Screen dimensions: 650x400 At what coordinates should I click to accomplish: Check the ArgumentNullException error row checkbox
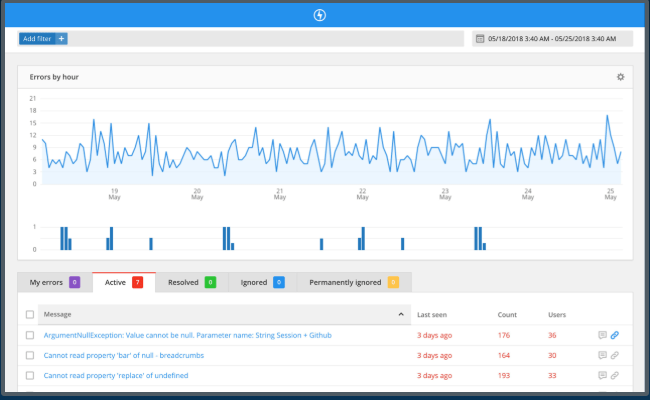pyautogui.click(x=30, y=335)
